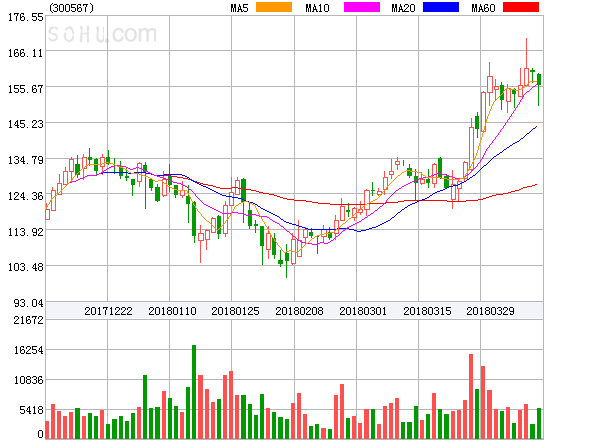Click the 103.48 price axis label
600x440 pixels.
point(26,267)
